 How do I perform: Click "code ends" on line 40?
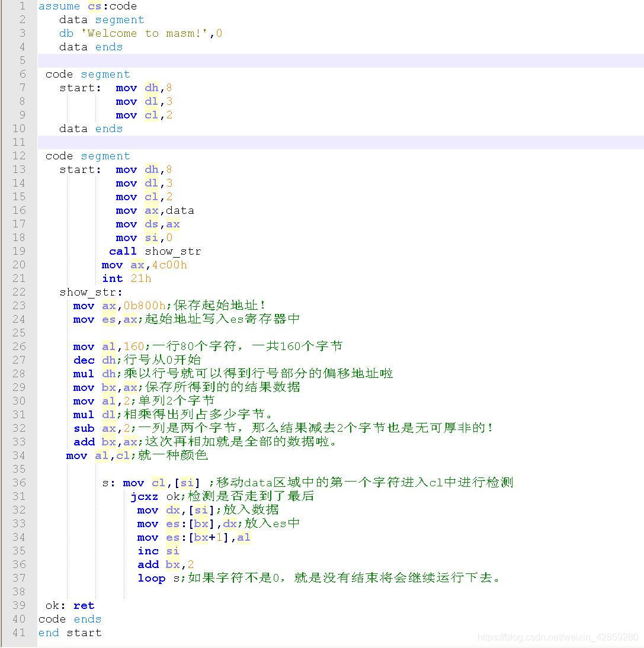click(x=70, y=619)
